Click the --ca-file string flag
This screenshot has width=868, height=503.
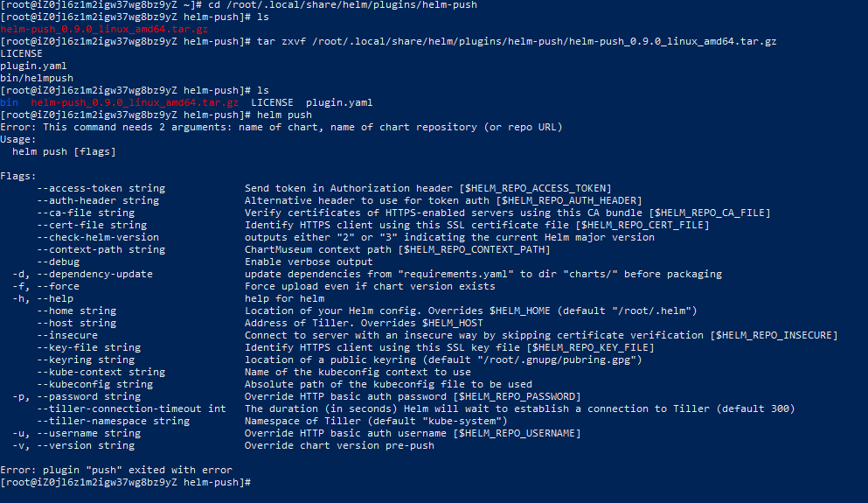[x=86, y=213]
